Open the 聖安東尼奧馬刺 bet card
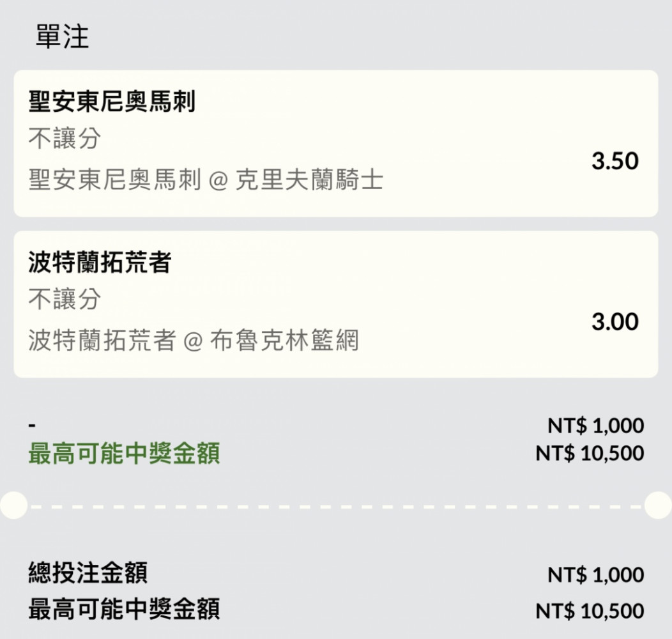This screenshot has height=639, width=672. [336, 143]
